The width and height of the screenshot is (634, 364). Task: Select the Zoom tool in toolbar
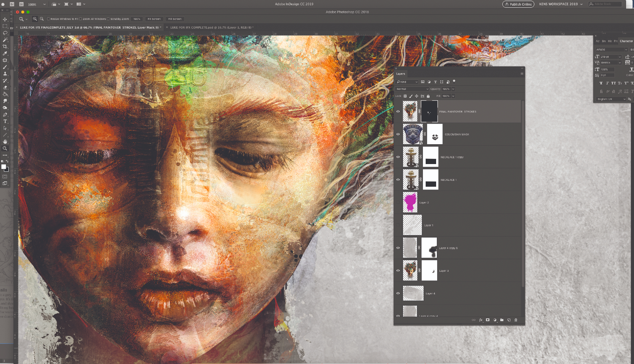[5, 148]
